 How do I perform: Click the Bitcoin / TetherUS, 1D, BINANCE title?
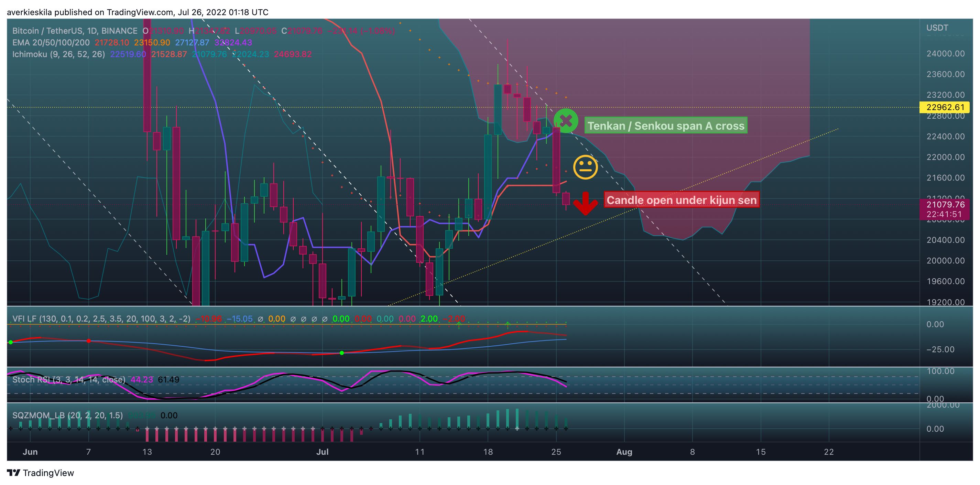75,31
